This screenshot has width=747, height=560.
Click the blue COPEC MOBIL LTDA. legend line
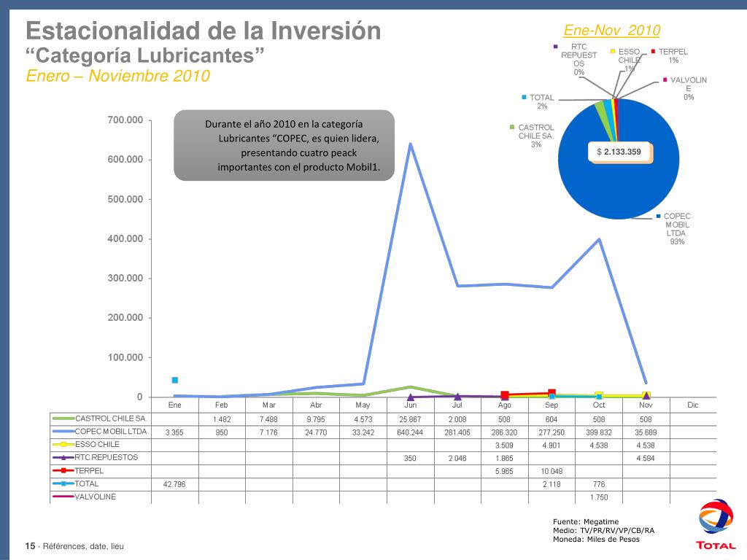(x=63, y=432)
